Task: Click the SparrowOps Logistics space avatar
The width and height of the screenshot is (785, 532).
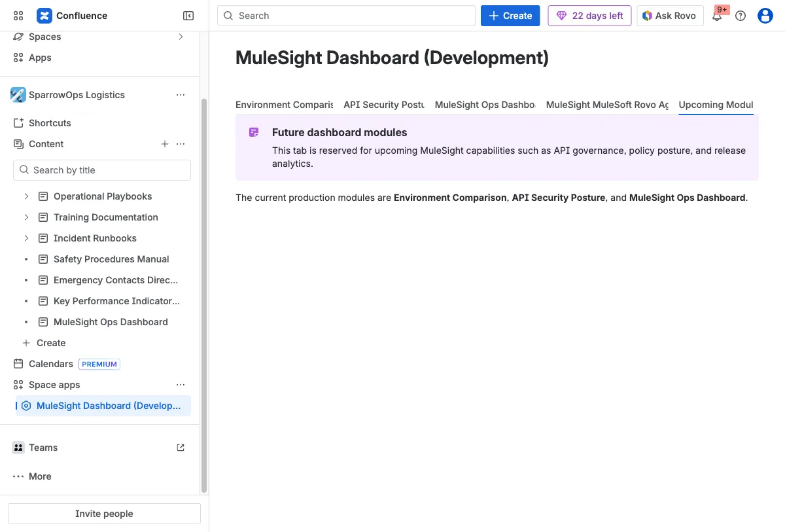Action: tap(18, 95)
